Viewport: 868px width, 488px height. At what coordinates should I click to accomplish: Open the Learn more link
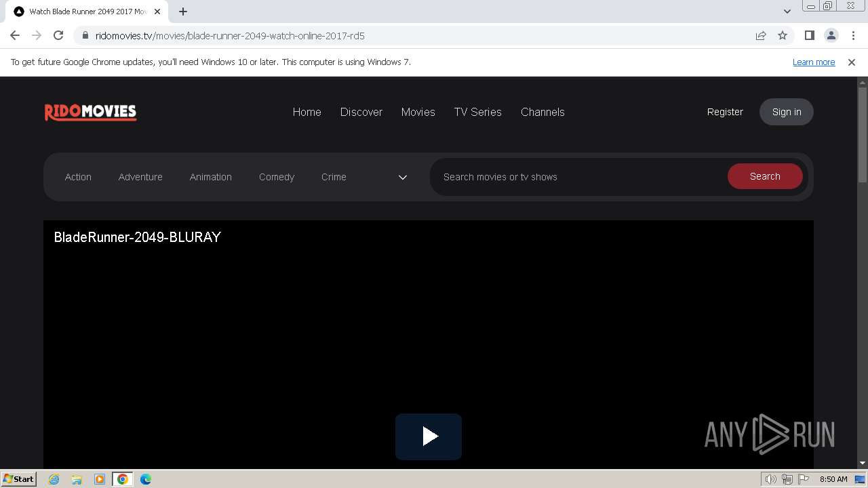[x=814, y=62]
